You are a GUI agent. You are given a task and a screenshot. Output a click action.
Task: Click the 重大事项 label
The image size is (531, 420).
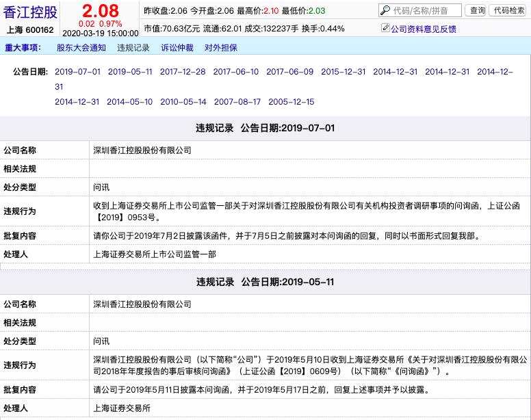point(23,48)
